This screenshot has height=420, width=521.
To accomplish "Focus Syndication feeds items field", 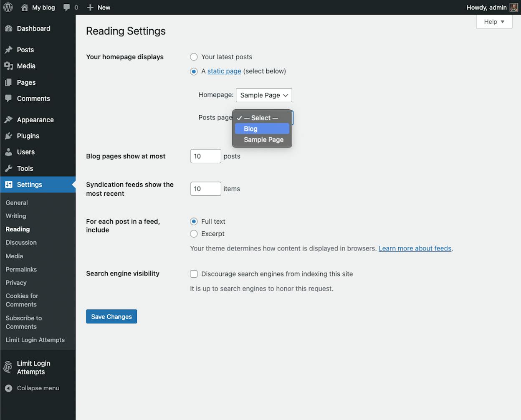I will click(206, 189).
